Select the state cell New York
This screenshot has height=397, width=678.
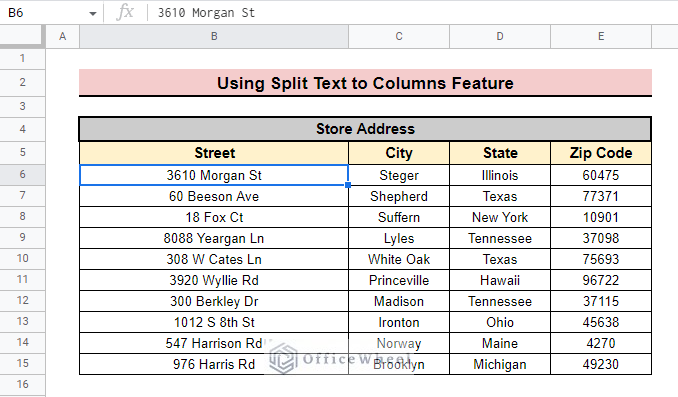[x=500, y=217]
